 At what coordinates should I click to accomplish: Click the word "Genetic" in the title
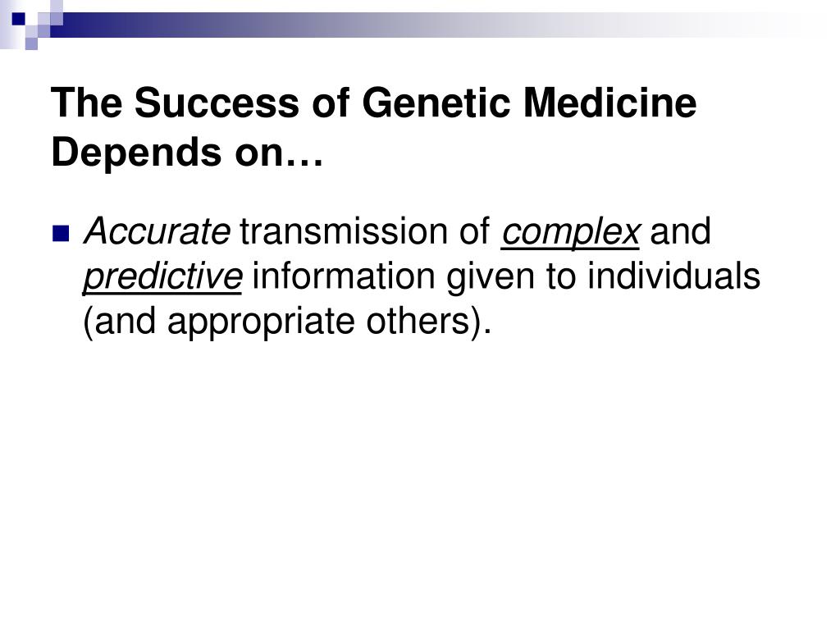pyautogui.click(x=436, y=103)
